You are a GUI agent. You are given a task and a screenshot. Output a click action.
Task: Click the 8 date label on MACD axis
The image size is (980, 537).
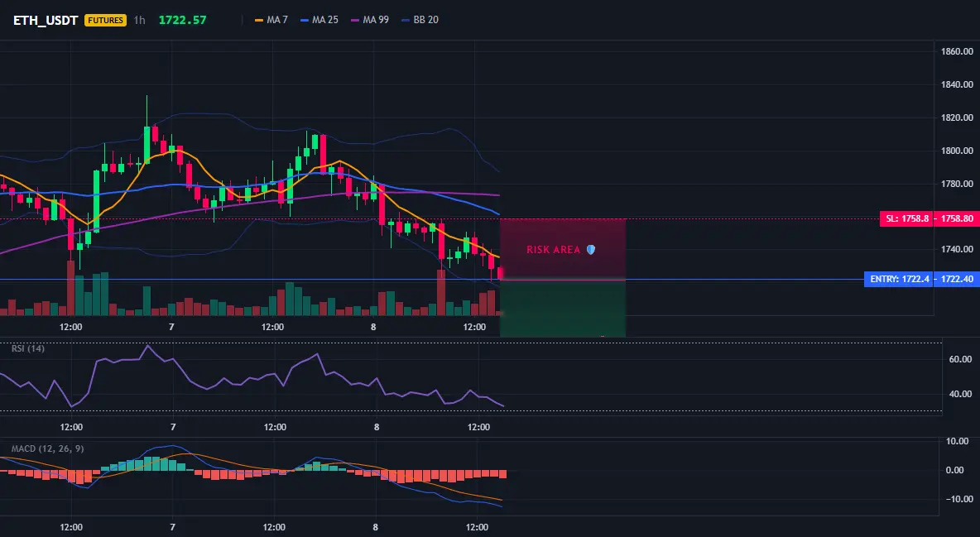[x=376, y=527]
